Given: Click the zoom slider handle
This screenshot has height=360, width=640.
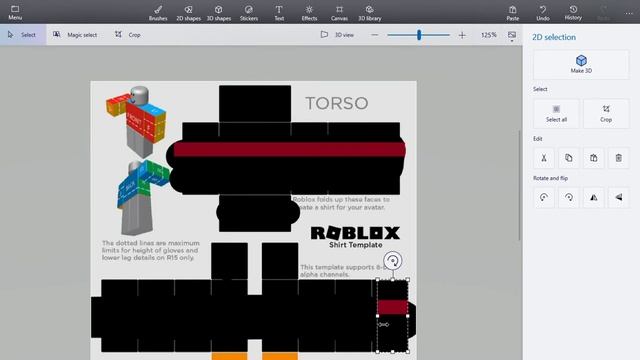Looking at the screenshot, I should click(x=419, y=35).
